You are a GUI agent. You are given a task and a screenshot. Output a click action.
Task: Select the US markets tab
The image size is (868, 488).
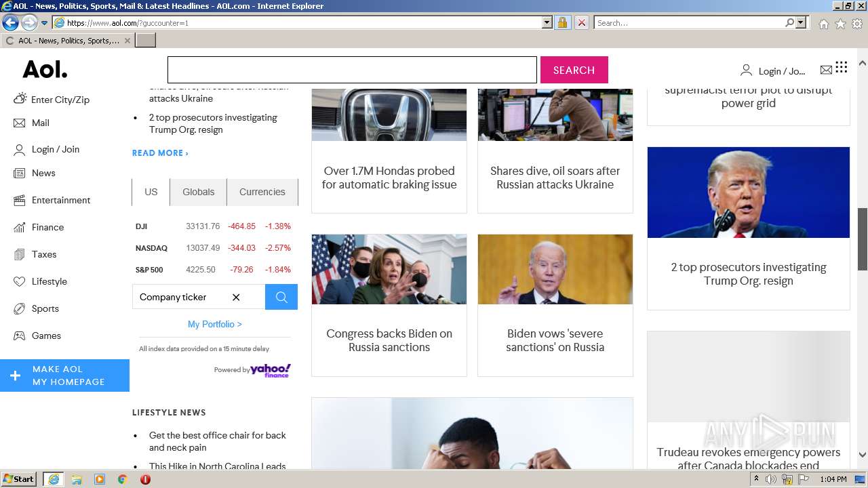[x=151, y=192]
